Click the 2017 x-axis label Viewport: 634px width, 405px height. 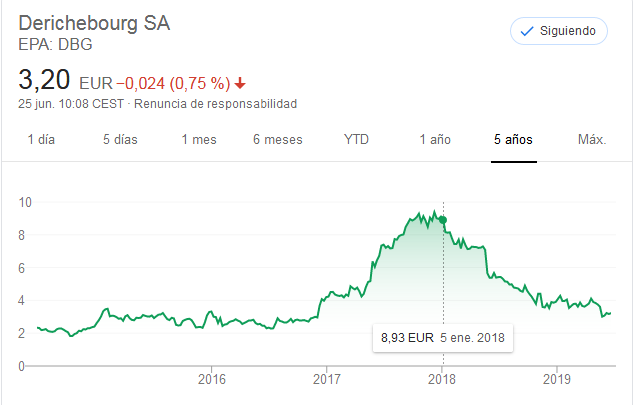pos(327,379)
